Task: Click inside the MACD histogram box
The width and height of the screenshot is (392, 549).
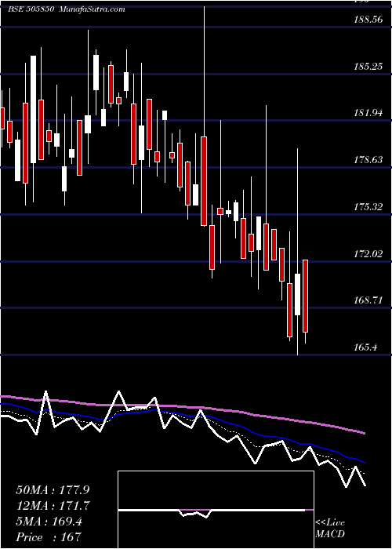Action: tap(216, 510)
